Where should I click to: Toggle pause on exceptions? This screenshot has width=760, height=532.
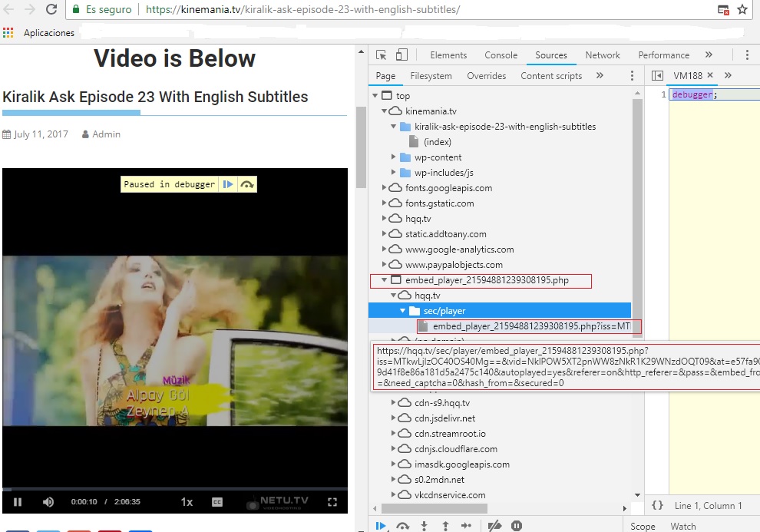(x=517, y=526)
